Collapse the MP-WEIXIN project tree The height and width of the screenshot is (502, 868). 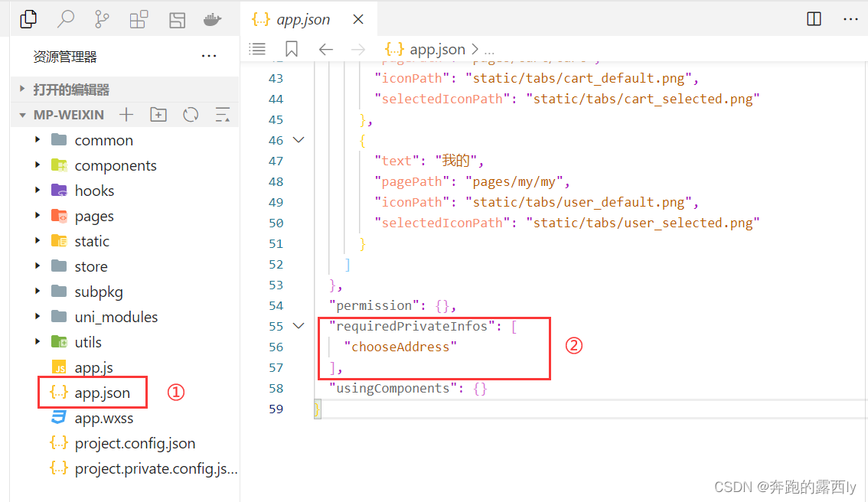pyautogui.click(x=23, y=113)
